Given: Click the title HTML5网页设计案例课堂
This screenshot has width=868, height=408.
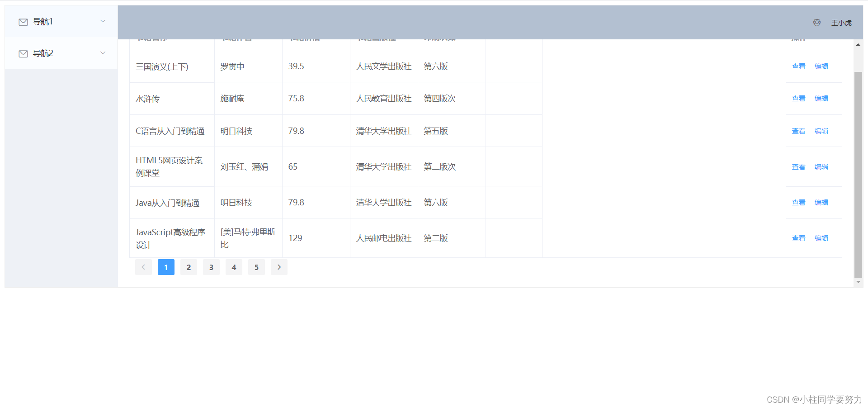Looking at the screenshot, I should (169, 166).
